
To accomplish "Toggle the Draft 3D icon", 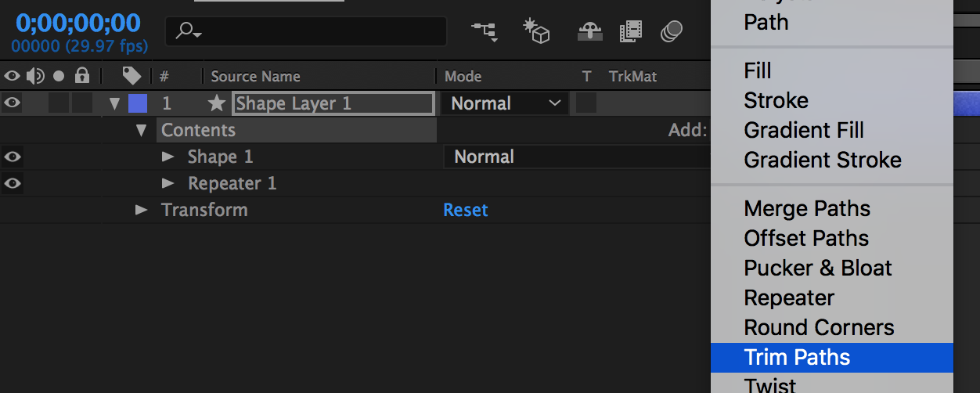I will point(537,31).
